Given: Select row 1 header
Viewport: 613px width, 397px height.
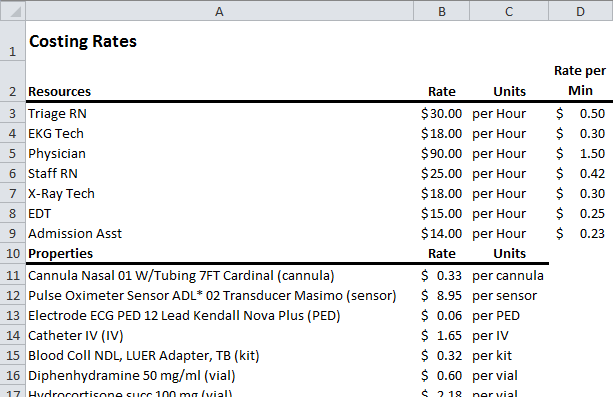Looking at the screenshot, I should [x=13, y=41].
